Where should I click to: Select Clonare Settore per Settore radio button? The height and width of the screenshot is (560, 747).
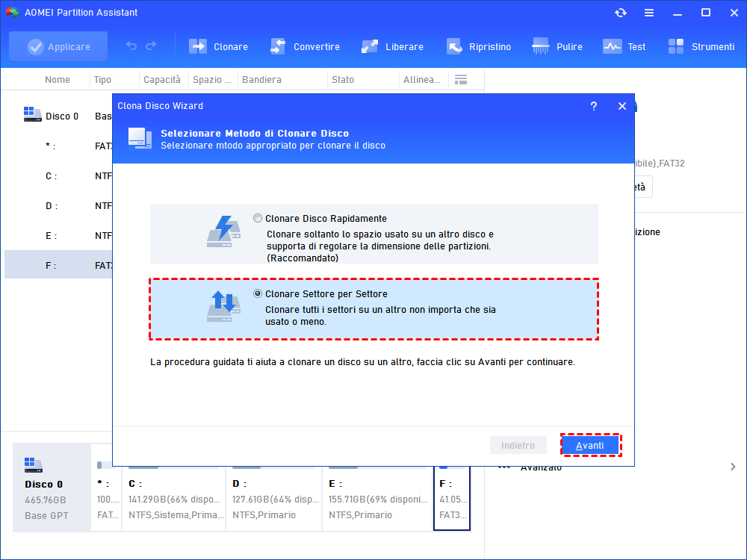(x=258, y=293)
